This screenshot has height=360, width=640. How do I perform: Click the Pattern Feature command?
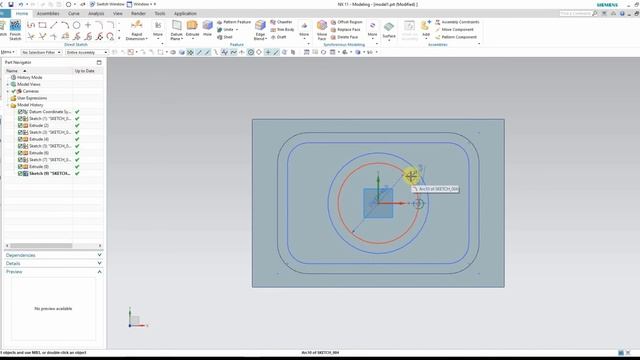pos(234,22)
